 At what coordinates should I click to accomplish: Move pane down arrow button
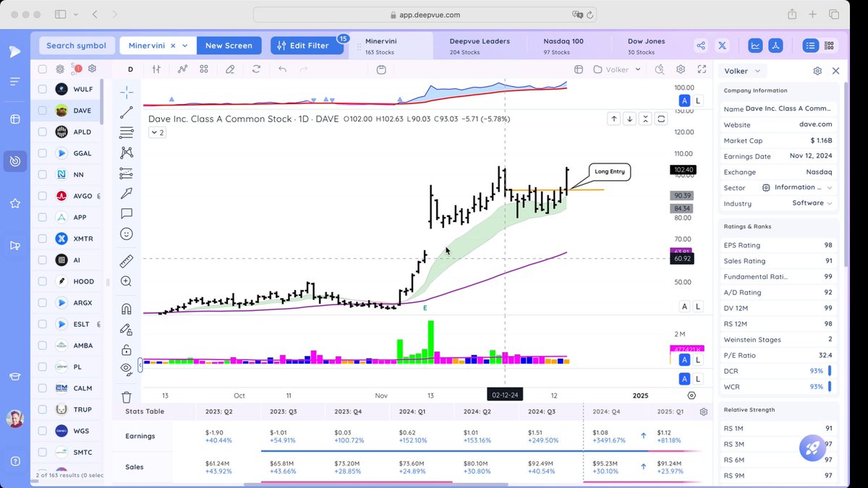pos(629,119)
